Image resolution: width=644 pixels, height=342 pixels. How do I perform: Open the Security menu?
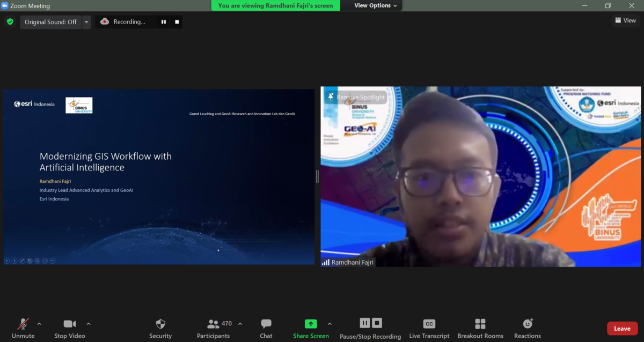click(x=160, y=329)
